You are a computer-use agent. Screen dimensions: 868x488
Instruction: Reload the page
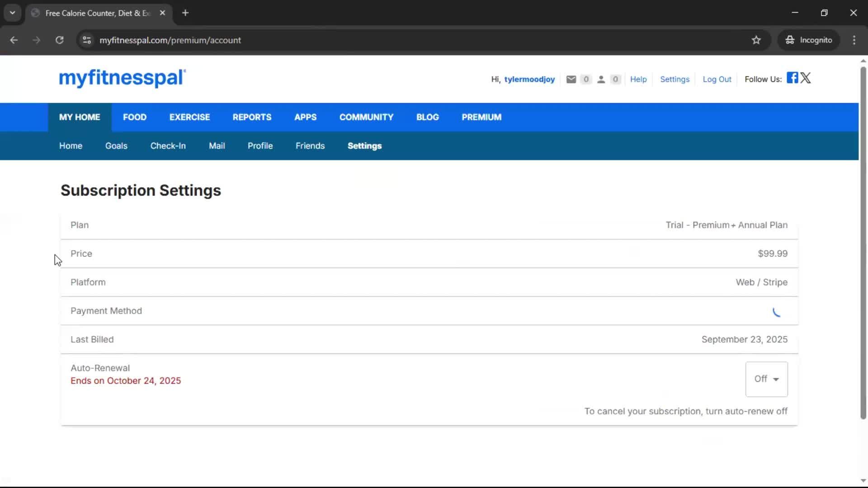[59, 40]
